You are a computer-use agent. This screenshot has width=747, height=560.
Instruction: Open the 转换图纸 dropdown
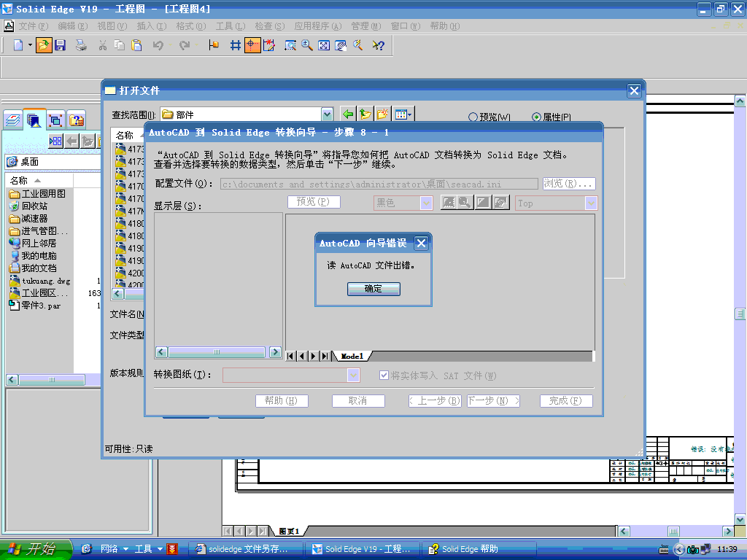[x=353, y=376]
